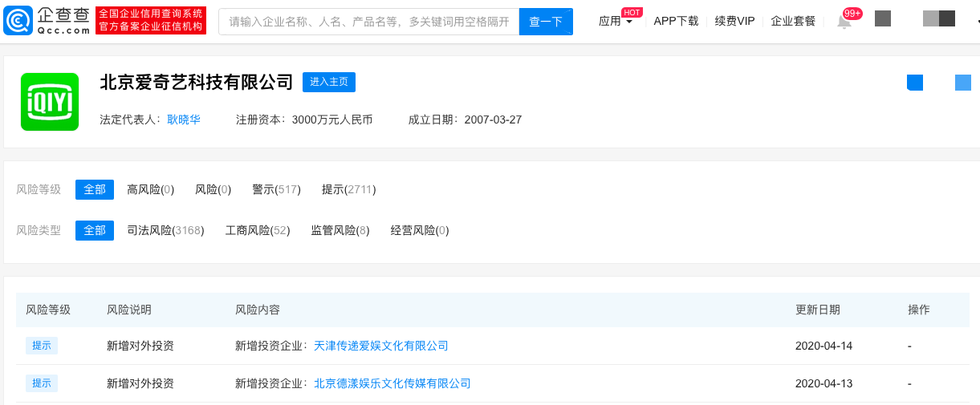Click the date 2020-04-13
The height and width of the screenshot is (405, 980).
pyautogui.click(x=823, y=383)
